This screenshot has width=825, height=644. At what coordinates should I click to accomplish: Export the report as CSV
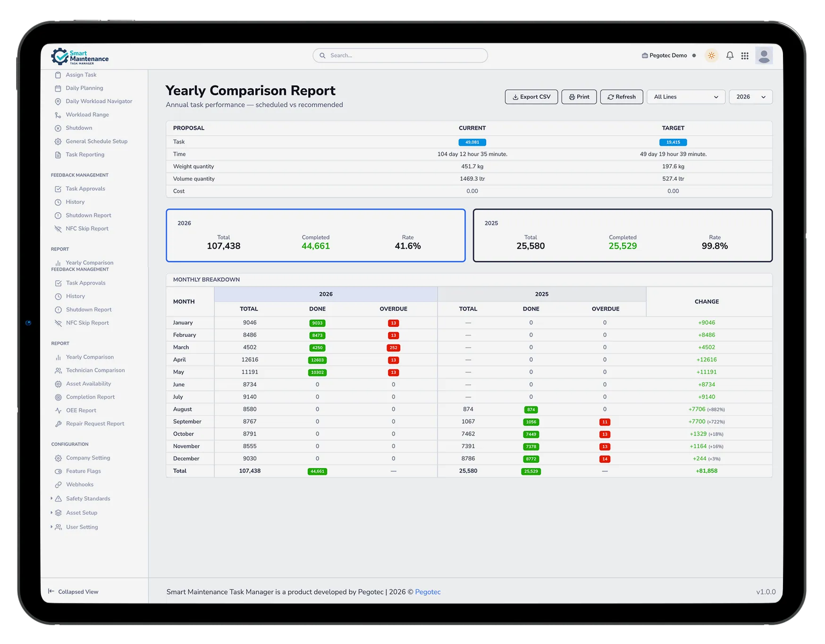531,97
